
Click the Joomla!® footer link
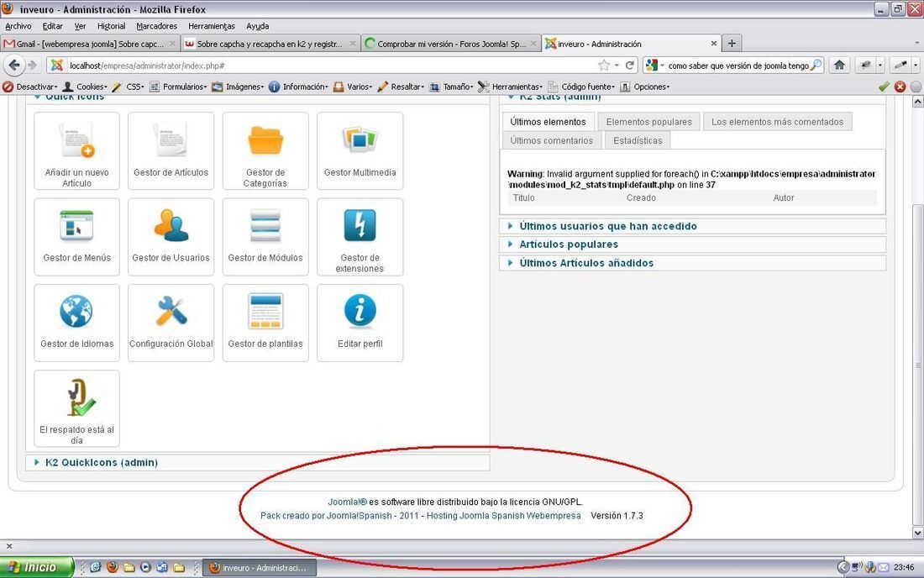pos(347,502)
